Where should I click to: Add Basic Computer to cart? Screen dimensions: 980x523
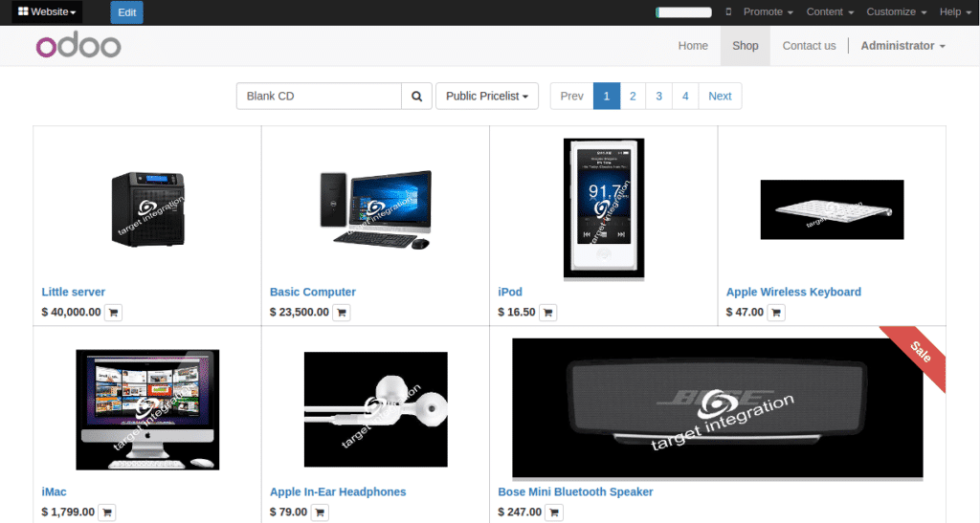[342, 312]
